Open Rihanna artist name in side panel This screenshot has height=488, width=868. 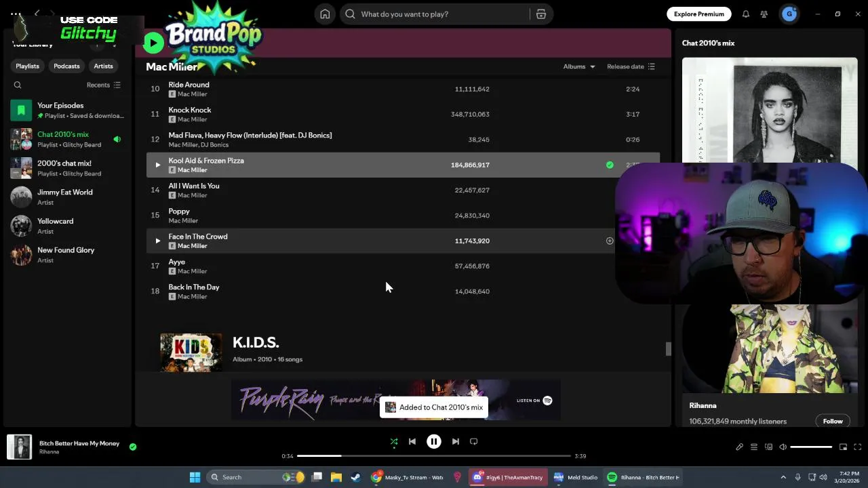click(703, 405)
